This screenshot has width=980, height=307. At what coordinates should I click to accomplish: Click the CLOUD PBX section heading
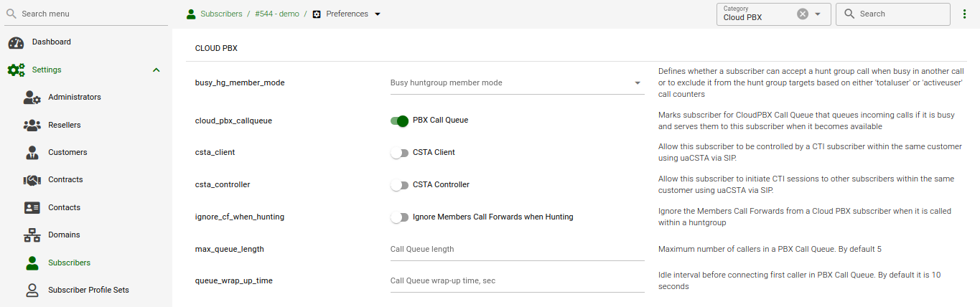click(x=216, y=49)
